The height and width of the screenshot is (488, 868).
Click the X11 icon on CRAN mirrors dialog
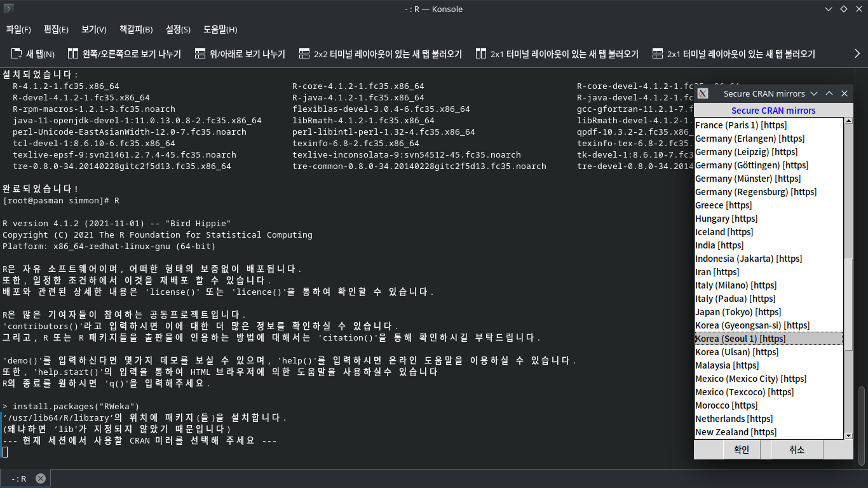tap(703, 93)
